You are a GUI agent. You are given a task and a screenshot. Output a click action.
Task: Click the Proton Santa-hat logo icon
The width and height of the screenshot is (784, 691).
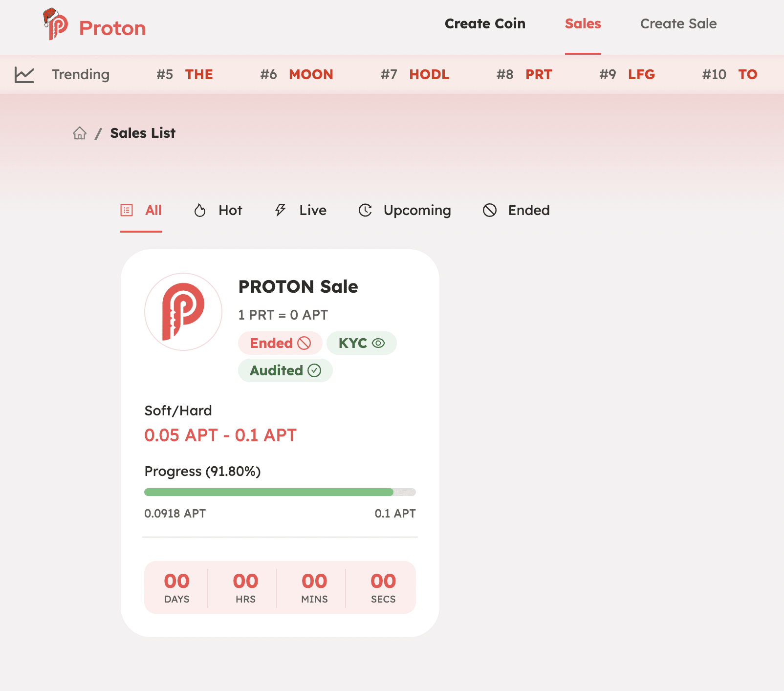pos(55,24)
